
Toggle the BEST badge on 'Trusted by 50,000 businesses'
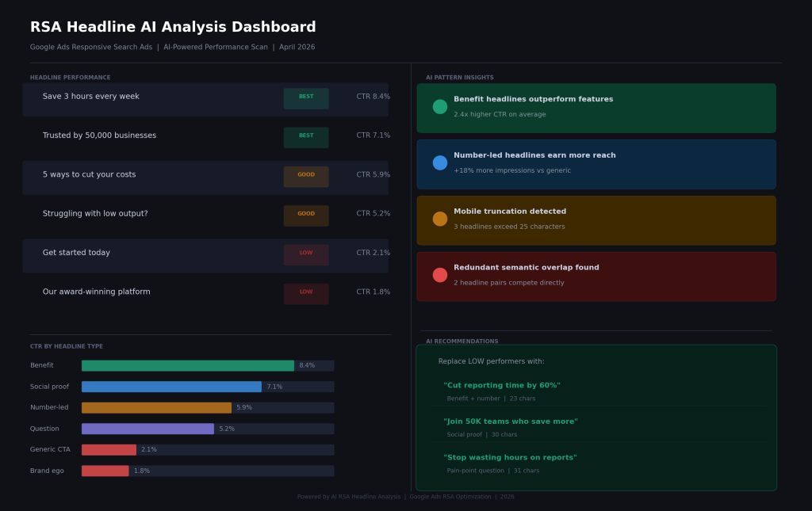tap(305, 137)
